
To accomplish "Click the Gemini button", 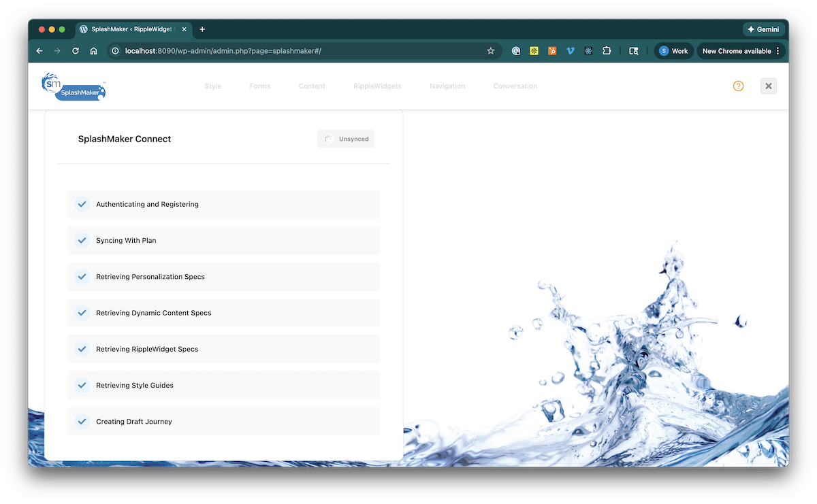I will [x=764, y=29].
